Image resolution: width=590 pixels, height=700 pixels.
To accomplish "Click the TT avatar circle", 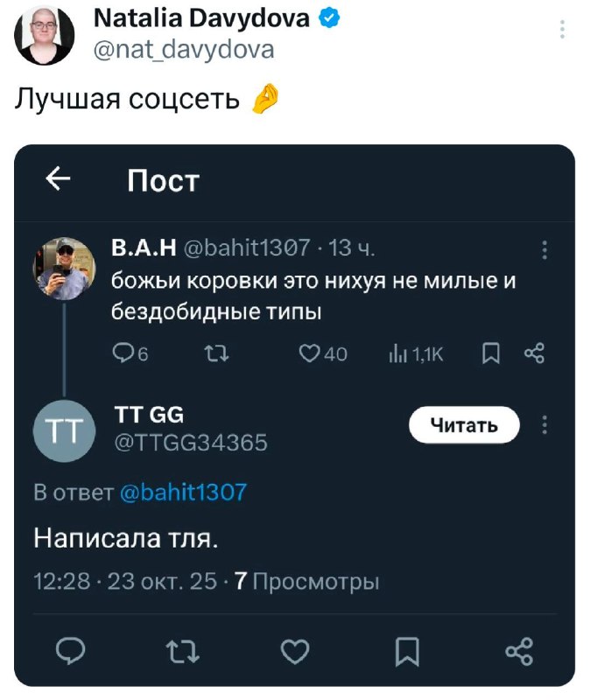I will coord(66,429).
